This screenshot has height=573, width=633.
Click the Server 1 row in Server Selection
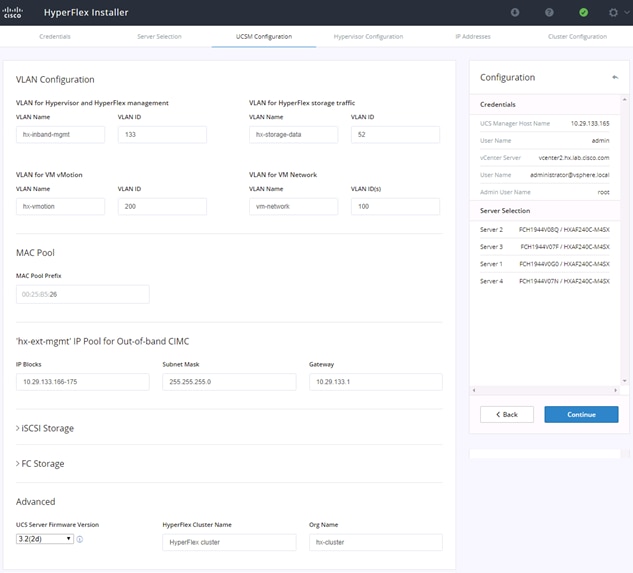click(545, 264)
